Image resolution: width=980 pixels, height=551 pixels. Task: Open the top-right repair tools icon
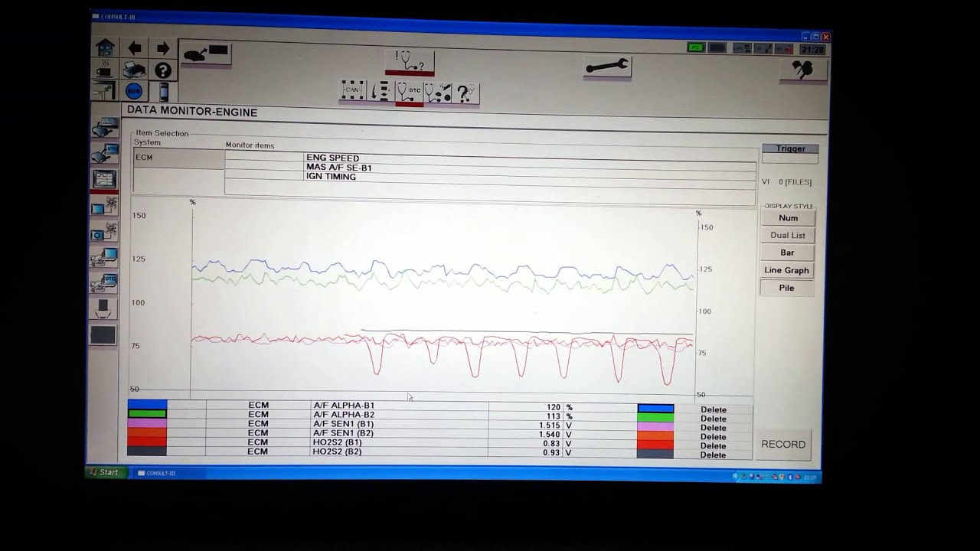coord(803,70)
